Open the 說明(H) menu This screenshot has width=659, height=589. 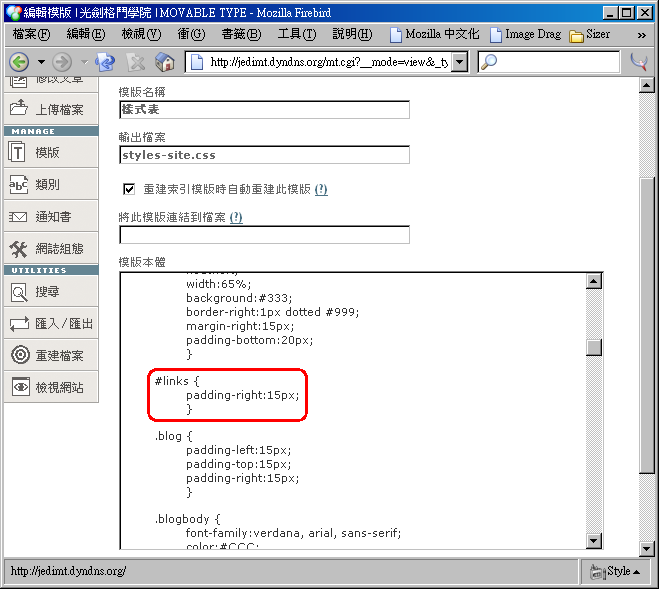point(352,34)
